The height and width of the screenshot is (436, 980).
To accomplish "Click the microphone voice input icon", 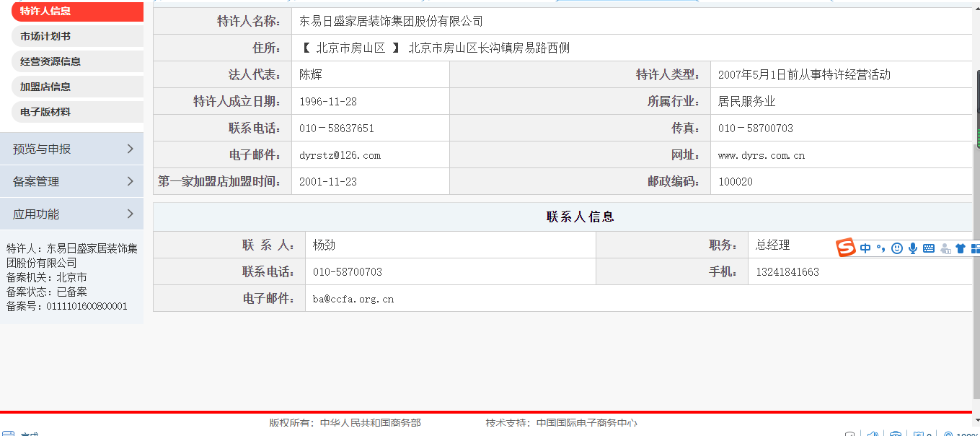I will click(913, 248).
